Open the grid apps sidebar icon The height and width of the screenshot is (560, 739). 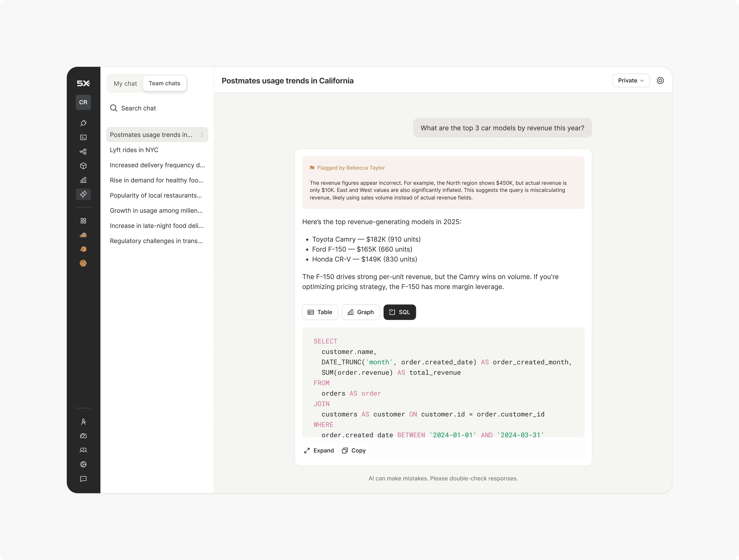(x=83, y=221)
